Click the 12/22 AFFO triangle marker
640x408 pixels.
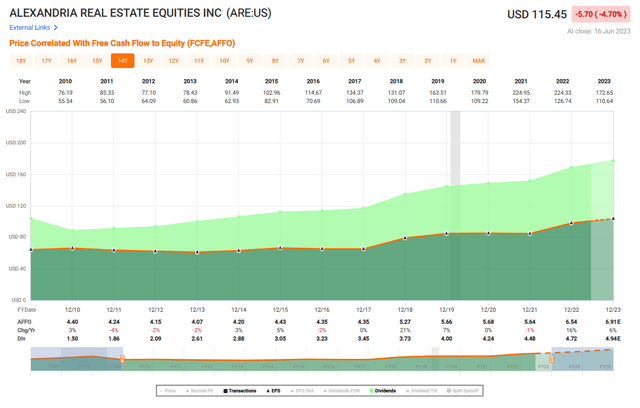[571, 223]
